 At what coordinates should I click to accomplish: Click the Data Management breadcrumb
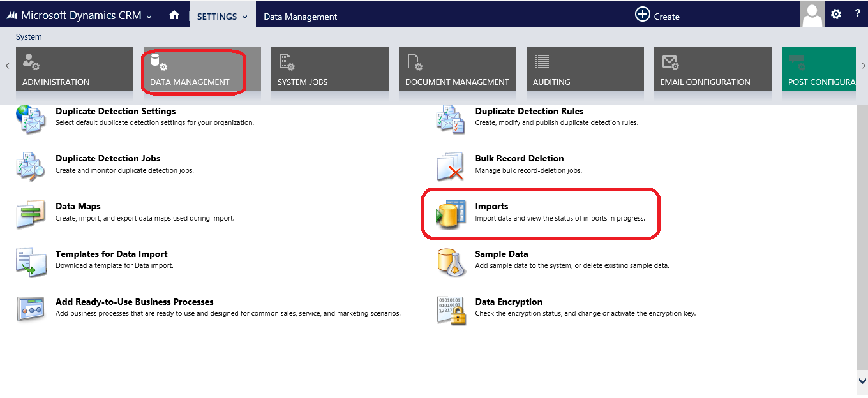pos(301,17)
